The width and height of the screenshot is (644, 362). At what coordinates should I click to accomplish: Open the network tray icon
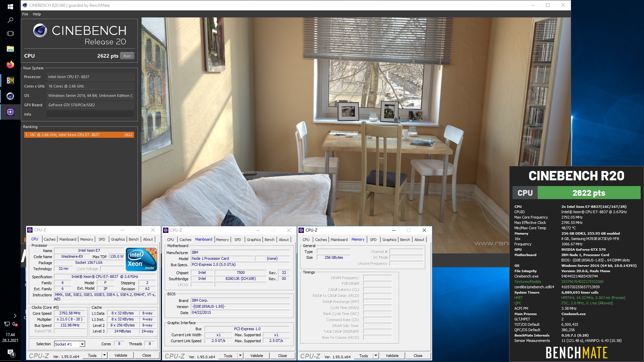pos(7,324)
